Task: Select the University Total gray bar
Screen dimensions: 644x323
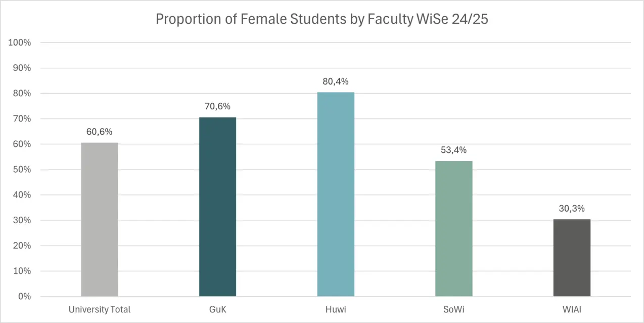Action: 100,219
